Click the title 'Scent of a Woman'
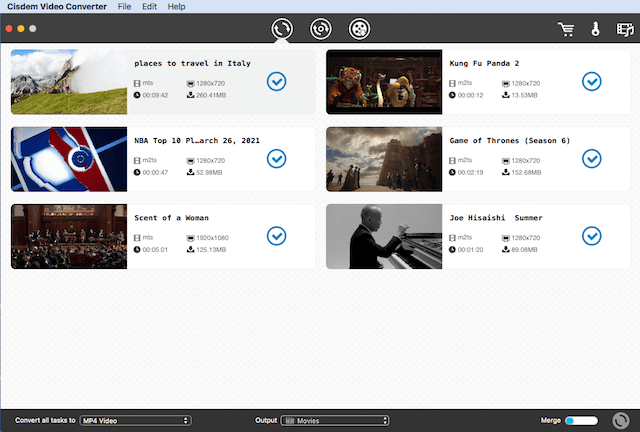This screenshot has width=640, height=432. tap(171, 218)
